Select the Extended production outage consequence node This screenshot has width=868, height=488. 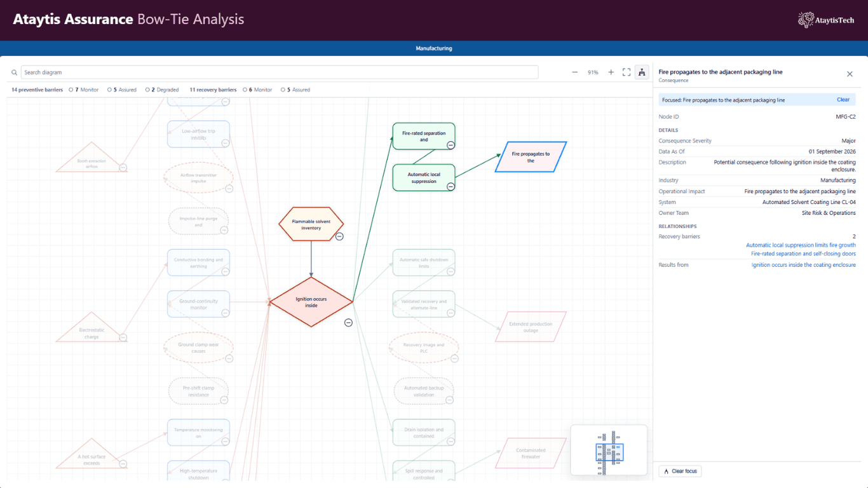[x=531, y=327]
